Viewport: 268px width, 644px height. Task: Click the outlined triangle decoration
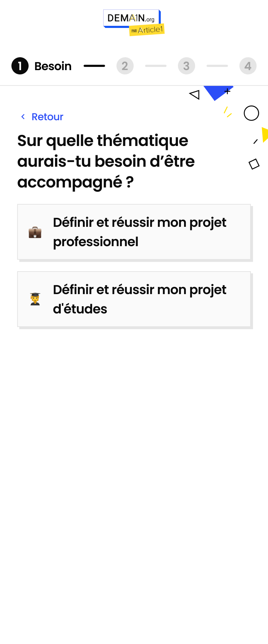195,94
